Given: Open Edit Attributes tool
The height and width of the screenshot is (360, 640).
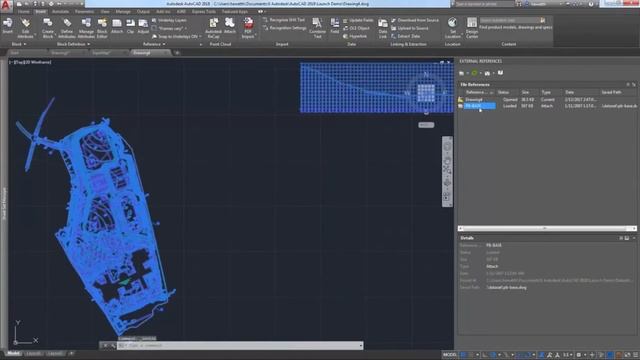Looking at the screenshot, I should point(25,28).
